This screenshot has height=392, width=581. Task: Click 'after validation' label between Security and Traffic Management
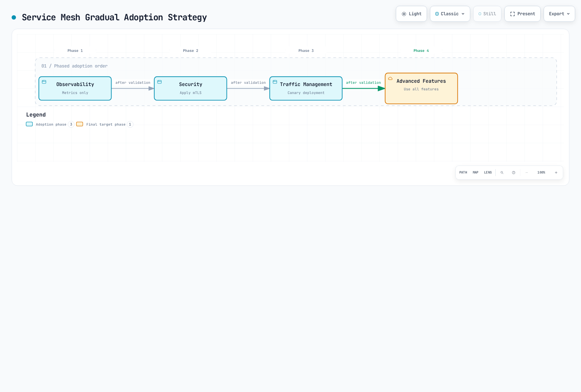[248, 83]
